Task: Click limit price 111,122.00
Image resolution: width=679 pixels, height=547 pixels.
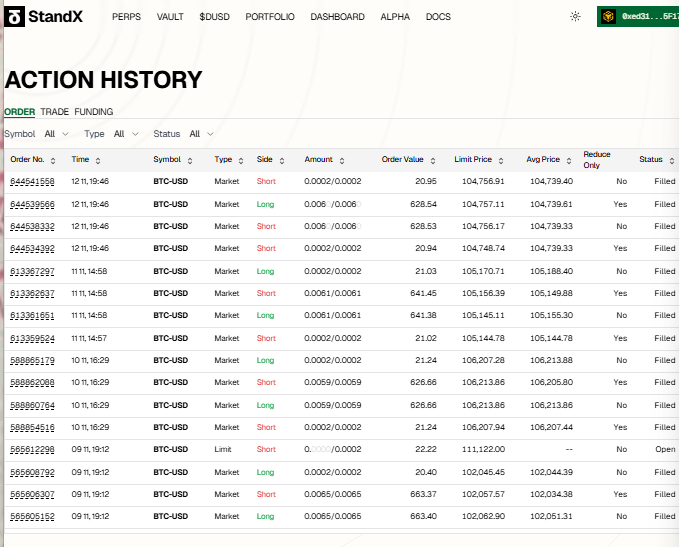Action: (483, 449)
